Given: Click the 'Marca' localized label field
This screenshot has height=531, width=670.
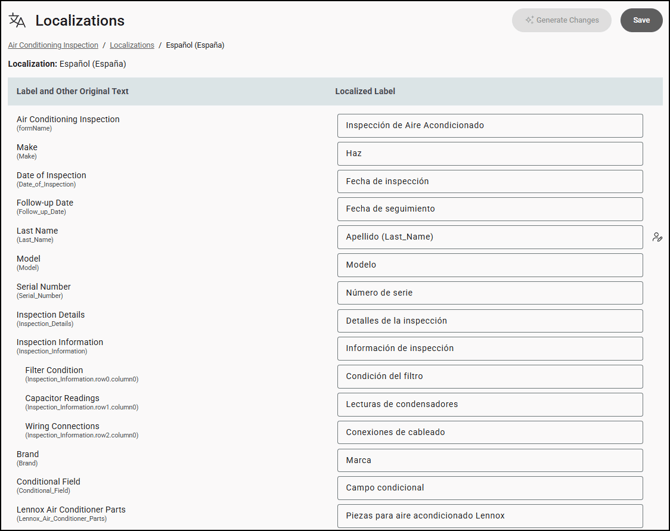Looking at the screenshot, I should click(490, 460).
